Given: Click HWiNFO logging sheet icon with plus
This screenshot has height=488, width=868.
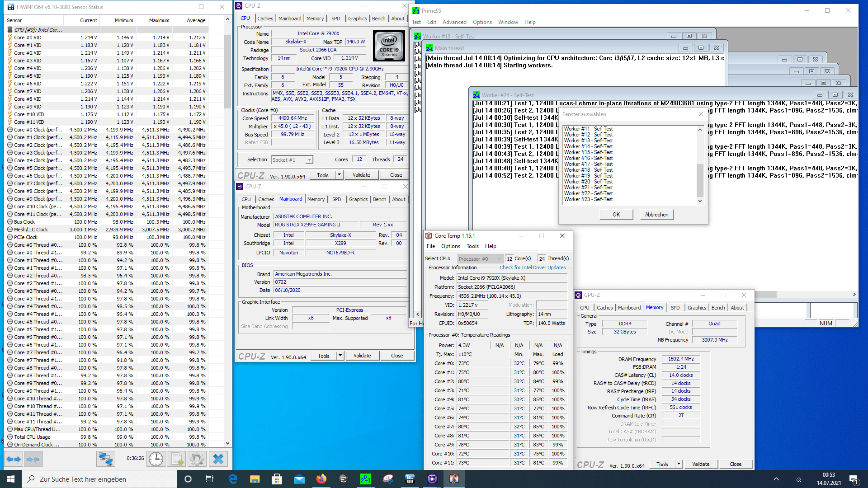Looking at the screenshot, I should (177, 459).
